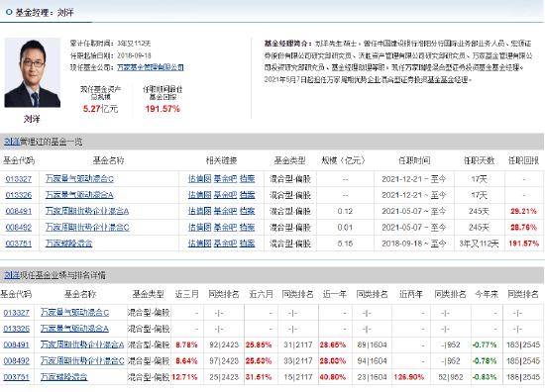The width and height of the screenshot is (545, 392).
Task: Click 估值图 link for fund 013327
Action: (x=199, y=179)
